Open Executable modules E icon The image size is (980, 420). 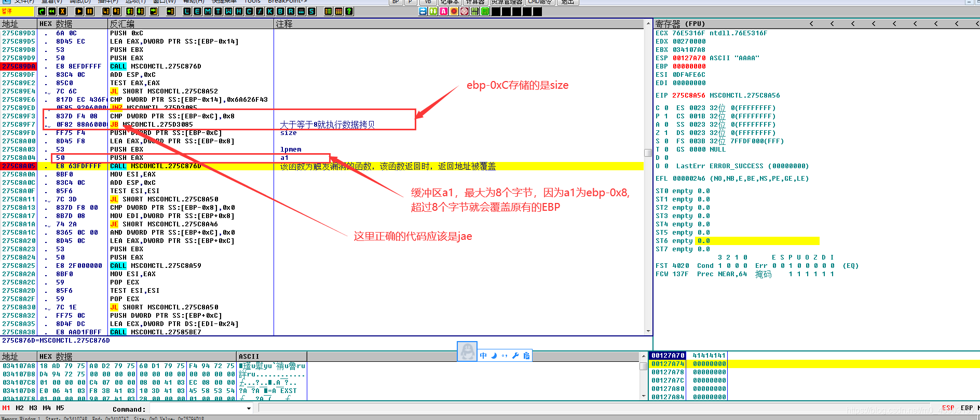[x=197, y=11]
